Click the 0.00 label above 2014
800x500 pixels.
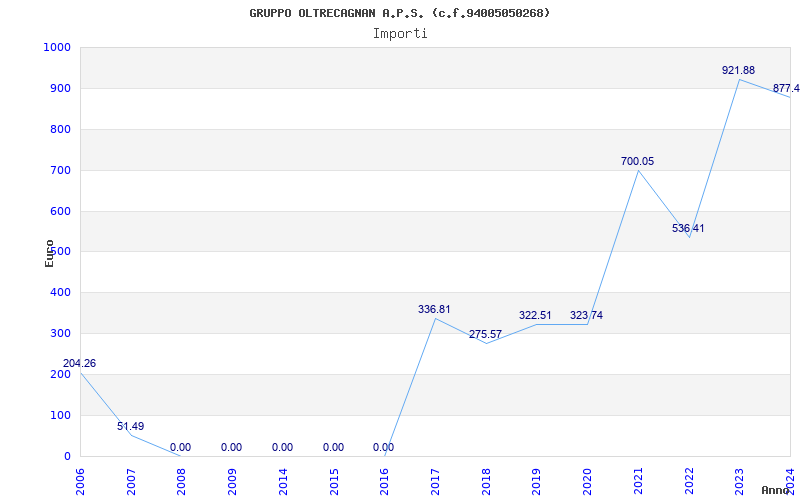pyautogui.click(x=282, y=447)
